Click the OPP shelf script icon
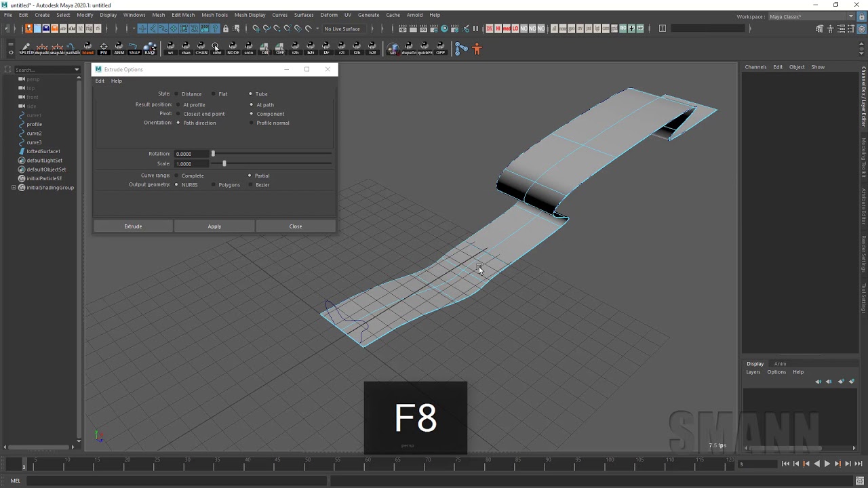 pos(441,48)
